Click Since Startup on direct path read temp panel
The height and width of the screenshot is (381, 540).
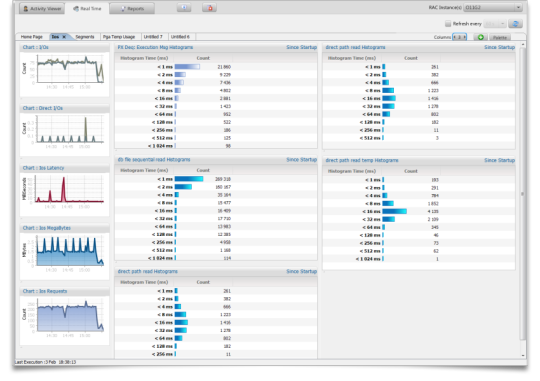(499, 161)
